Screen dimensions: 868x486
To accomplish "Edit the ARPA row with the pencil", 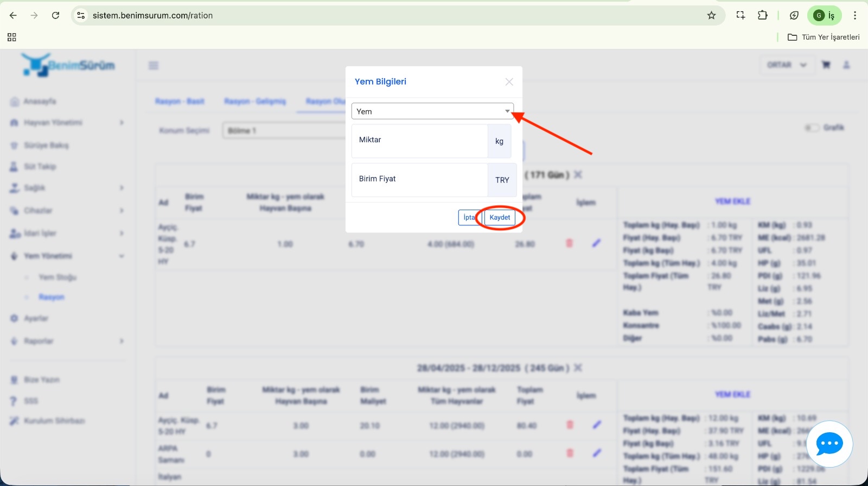I will click(597, 453).
